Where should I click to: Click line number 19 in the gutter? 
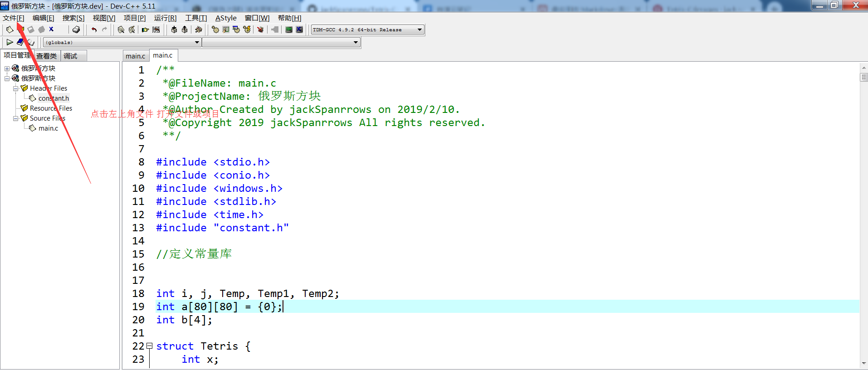138,307
